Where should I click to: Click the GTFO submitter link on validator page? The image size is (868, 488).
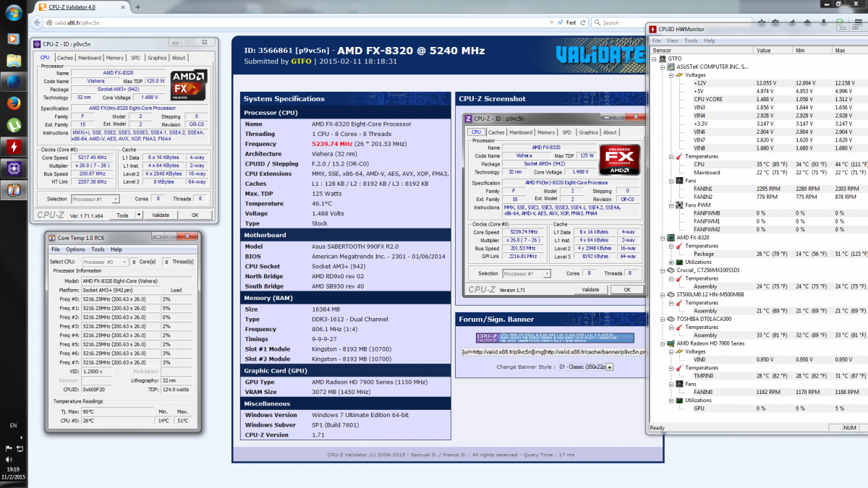pos(299,61)
